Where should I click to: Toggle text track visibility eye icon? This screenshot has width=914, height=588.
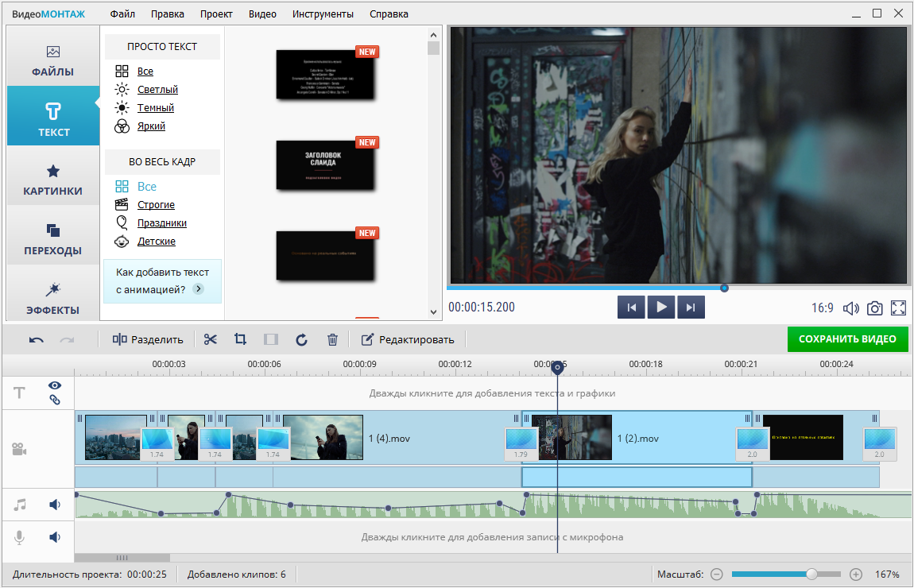point(55,385)
